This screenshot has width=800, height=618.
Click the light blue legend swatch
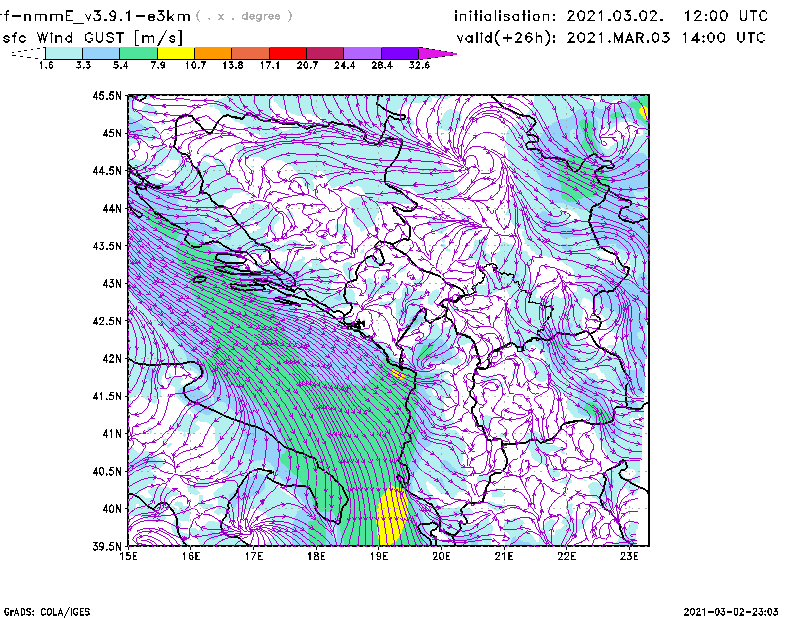(x=101, y=53)
